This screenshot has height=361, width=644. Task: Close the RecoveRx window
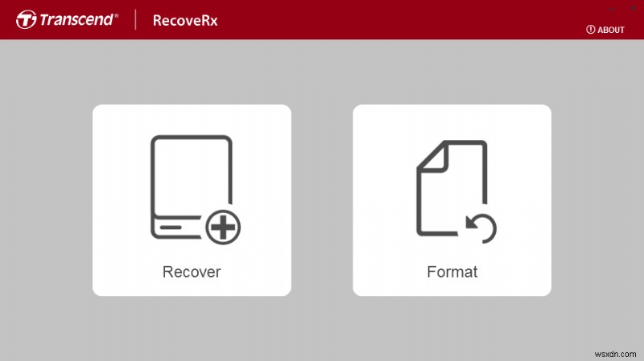pyautogui.click(x=634, y=8)
